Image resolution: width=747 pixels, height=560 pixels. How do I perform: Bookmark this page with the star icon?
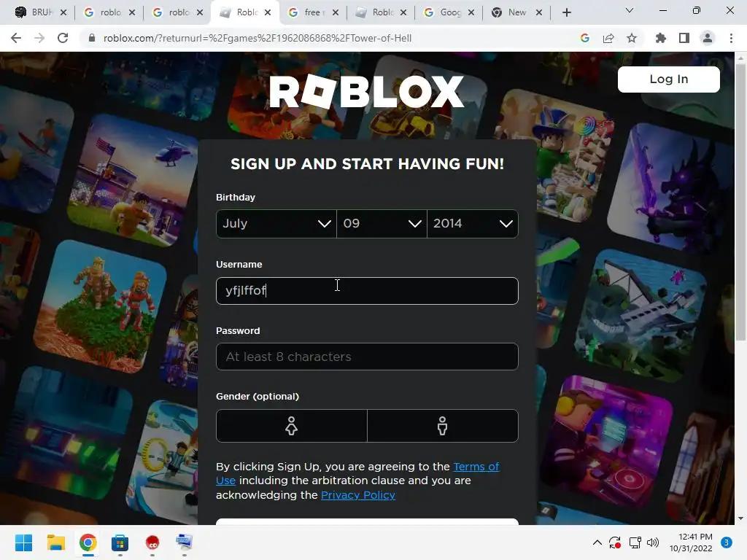point(632,38)
